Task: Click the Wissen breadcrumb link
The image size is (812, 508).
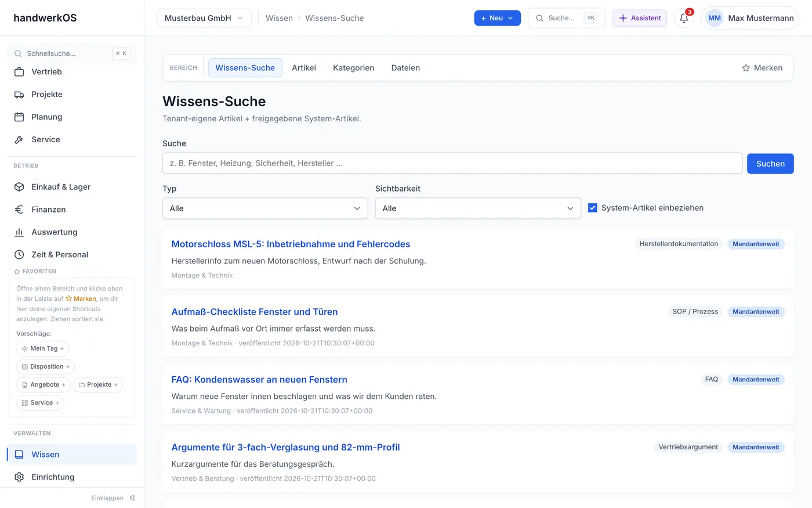Action: point(279,18)
